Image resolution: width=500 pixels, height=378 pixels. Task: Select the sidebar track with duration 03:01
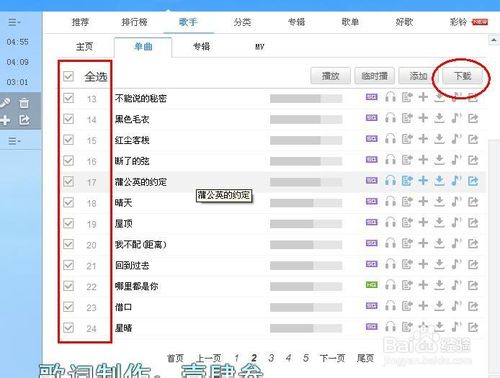(18, 82)
